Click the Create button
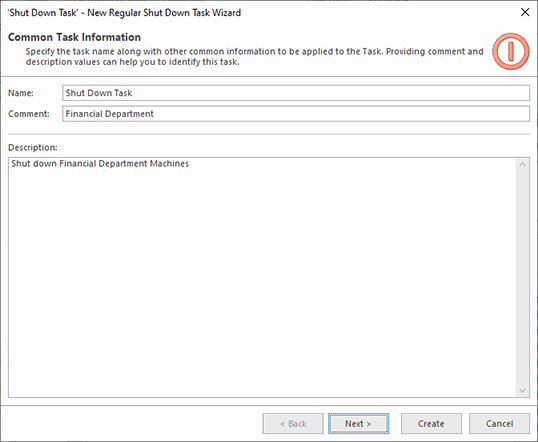This screenshot has height=442, width=538. (x=431, y=423)
